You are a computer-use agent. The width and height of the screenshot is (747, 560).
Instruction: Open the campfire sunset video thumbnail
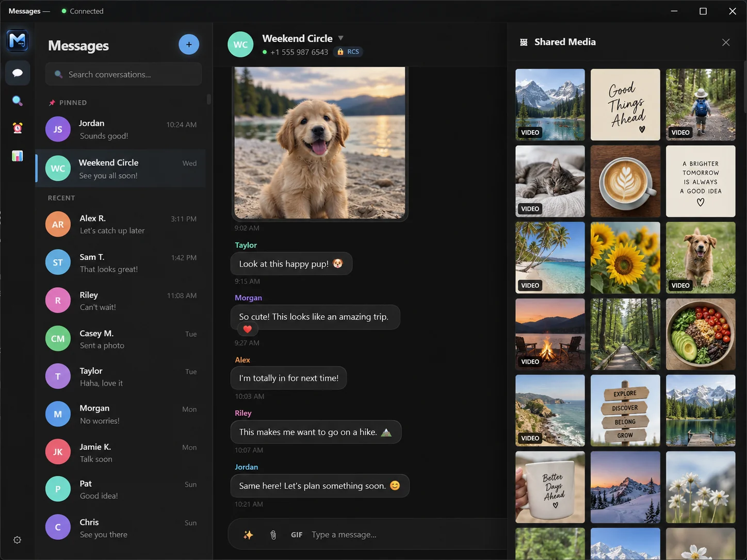pos(550,334)
